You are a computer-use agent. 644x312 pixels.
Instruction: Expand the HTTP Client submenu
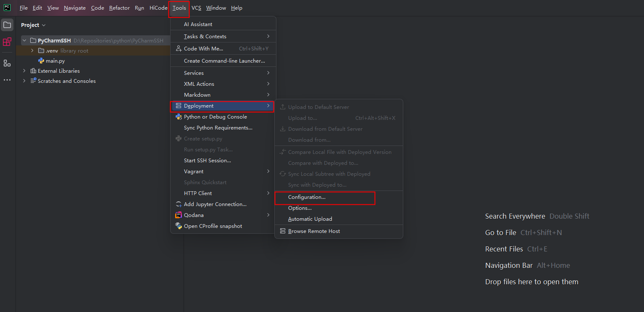click(197, 193)
